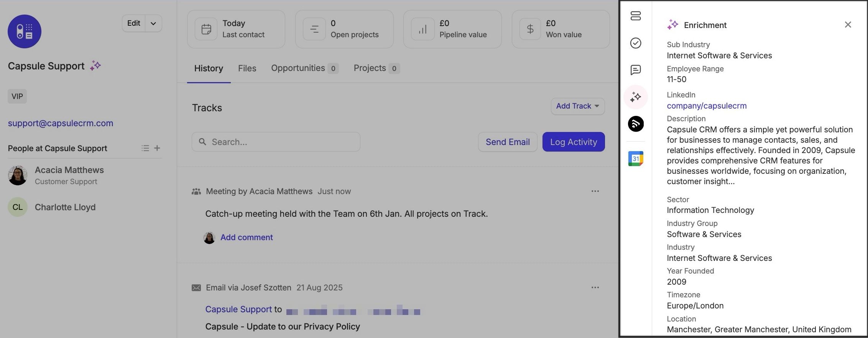This screenshot has width=868, height=338.
Task: Open the comments chat icon in sidebar
Action: coord(636,70)
